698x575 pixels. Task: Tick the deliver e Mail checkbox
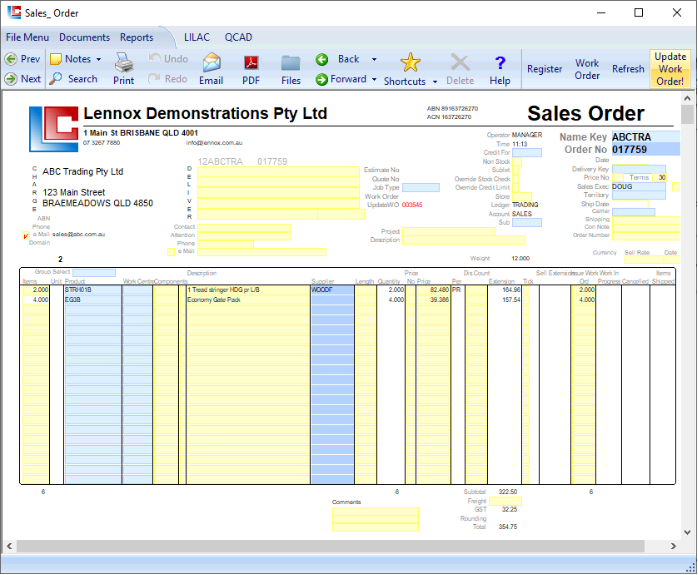pos(171,251)
